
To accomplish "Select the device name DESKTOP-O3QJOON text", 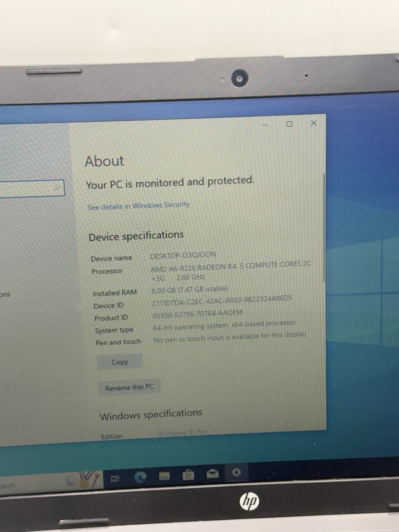I will (x=183, y=255).
